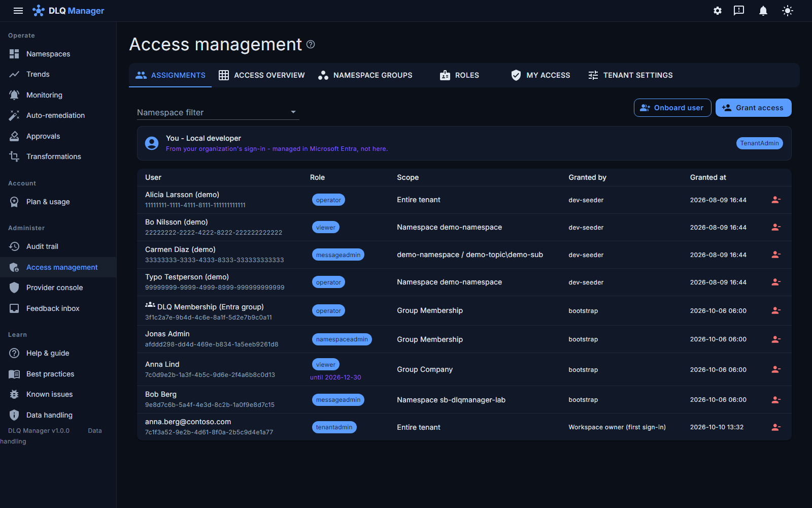Remove DLQ Membership group assignment

pos(776,311)
